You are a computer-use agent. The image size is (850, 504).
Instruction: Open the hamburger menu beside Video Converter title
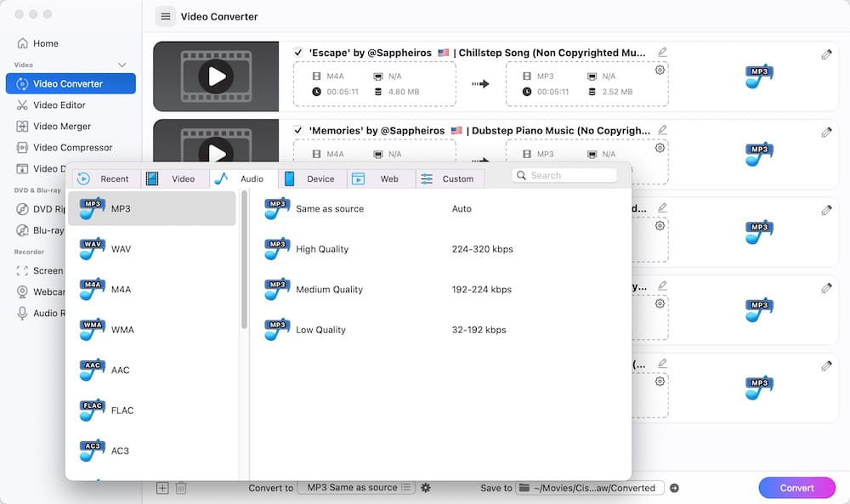pos(166,17)
